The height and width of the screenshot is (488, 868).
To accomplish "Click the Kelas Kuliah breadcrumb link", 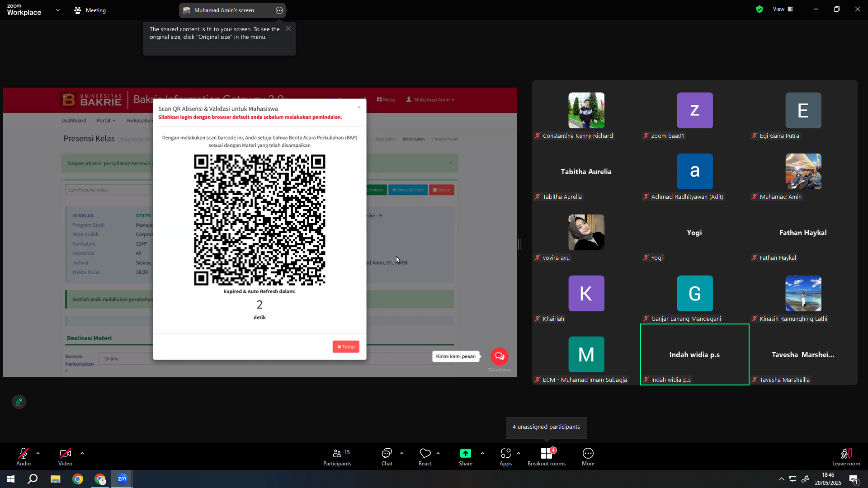I will point(414,139).
